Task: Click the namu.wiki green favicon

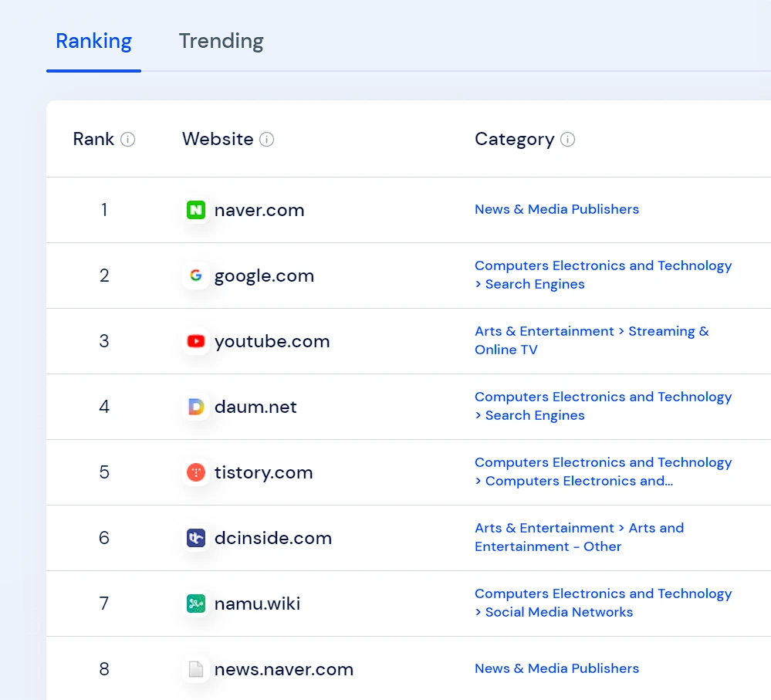Action: (196, 604)
